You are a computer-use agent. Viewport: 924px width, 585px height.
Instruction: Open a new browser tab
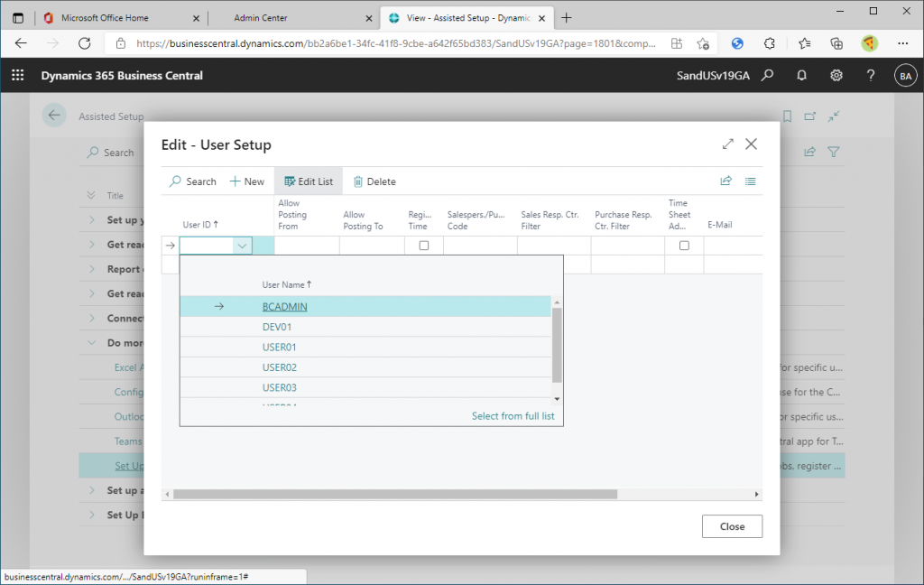coord(567,18)
